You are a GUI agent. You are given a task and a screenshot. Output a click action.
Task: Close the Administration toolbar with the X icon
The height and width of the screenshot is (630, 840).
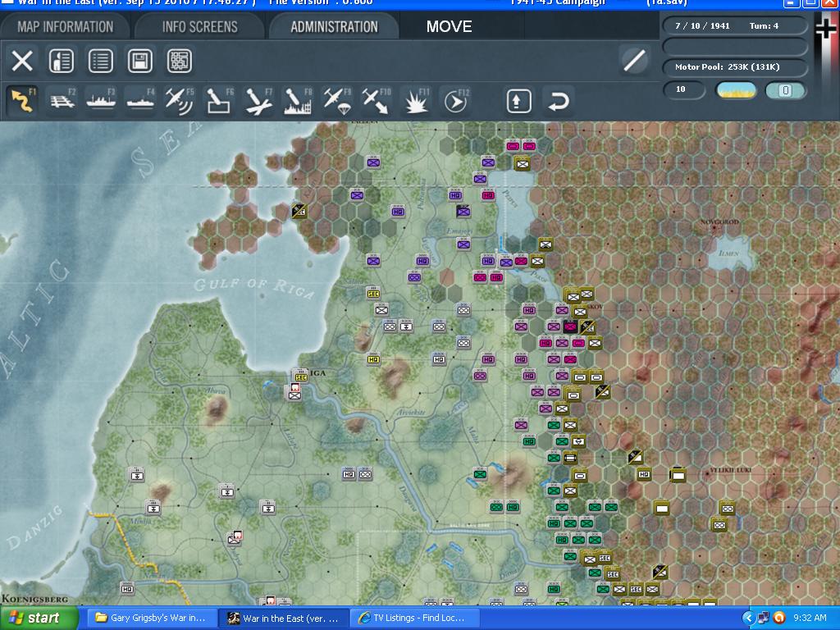click(x=22, y=61)
